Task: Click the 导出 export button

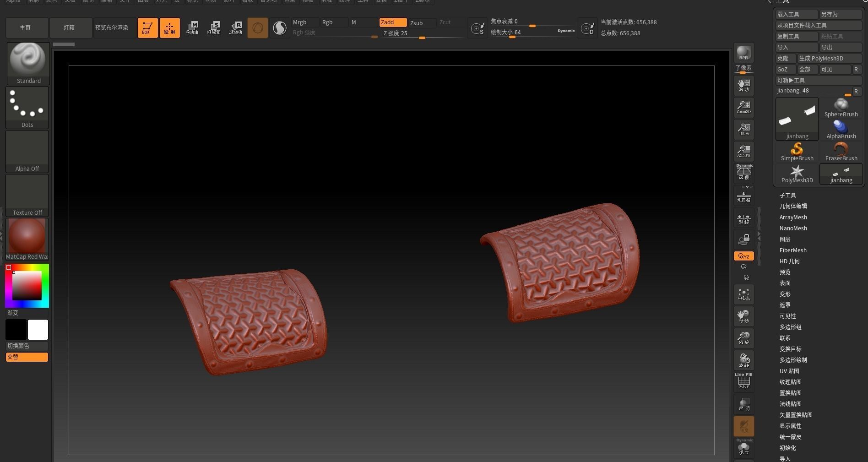Action: pyautogui.click(x=841, y=47)
